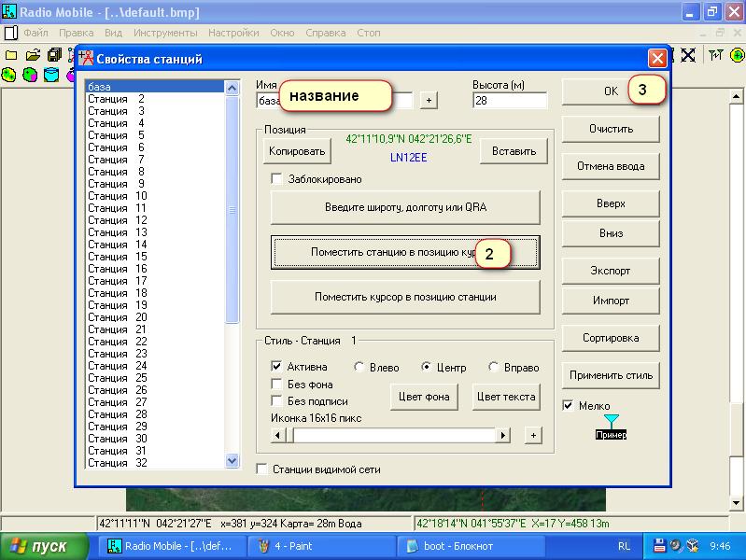Click the antenna network icon in toolbar
This screenshot has height=560, width=746.
coord(715,55)
